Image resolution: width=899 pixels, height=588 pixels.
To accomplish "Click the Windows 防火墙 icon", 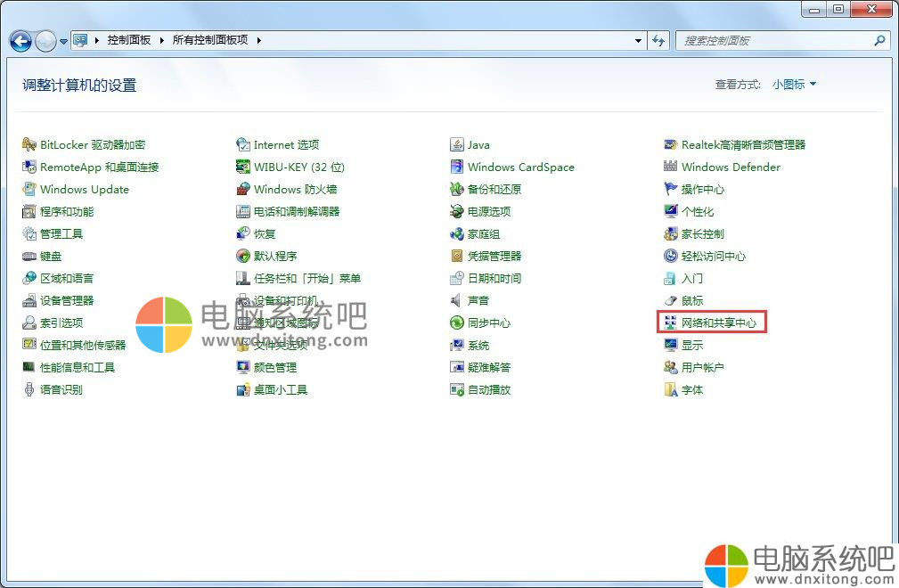I will (x=243, y=189).
